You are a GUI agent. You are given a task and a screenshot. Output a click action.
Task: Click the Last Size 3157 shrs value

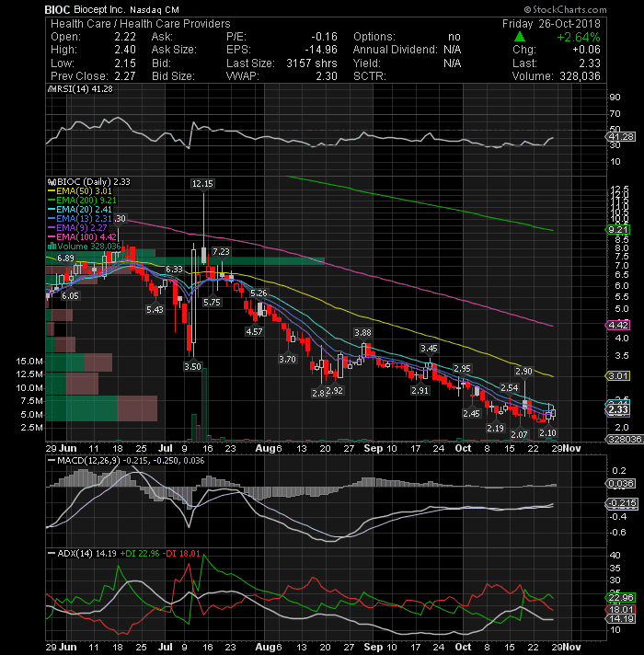click(x=312, y=63)
